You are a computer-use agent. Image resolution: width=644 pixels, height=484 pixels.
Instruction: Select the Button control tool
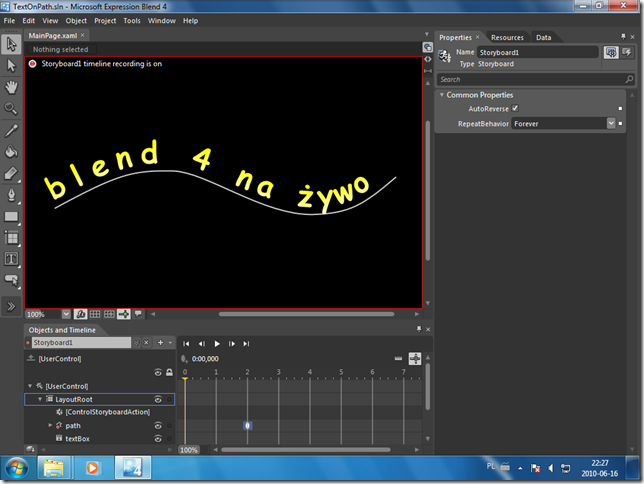[x=11, y=280]
